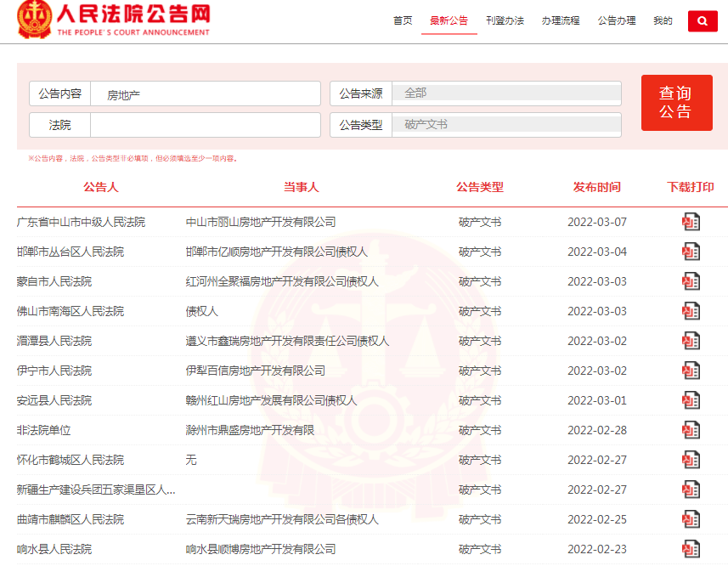Image resolution: width=728 pixels, height=566 pixels.
Task: Click the date 2022-02-23
Action: tap(597, 549)
